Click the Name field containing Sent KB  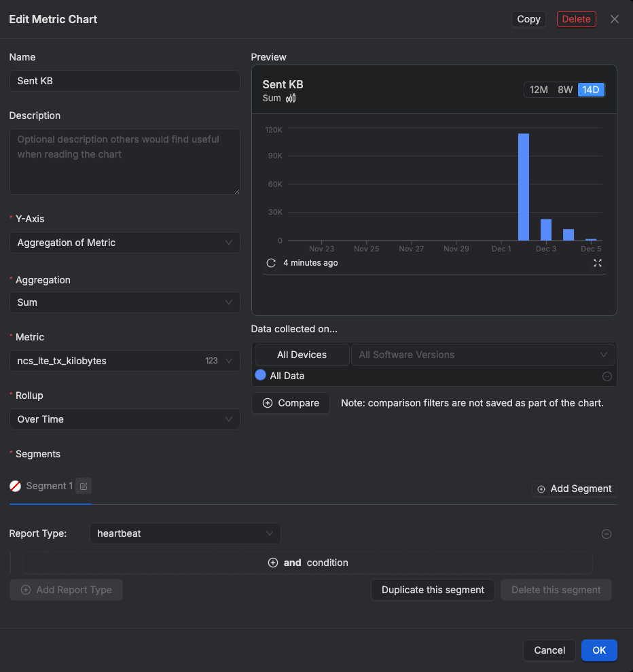[x=125, y=81]
